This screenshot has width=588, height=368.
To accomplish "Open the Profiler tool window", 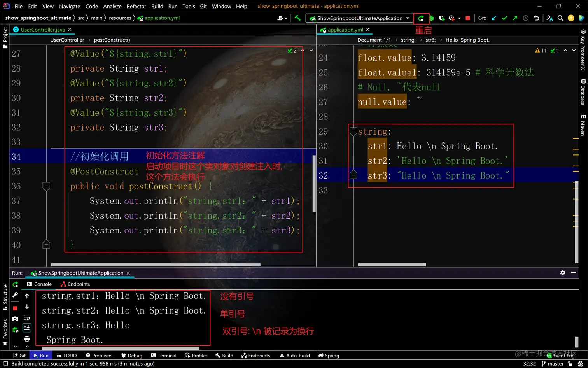I will point(196,356).
